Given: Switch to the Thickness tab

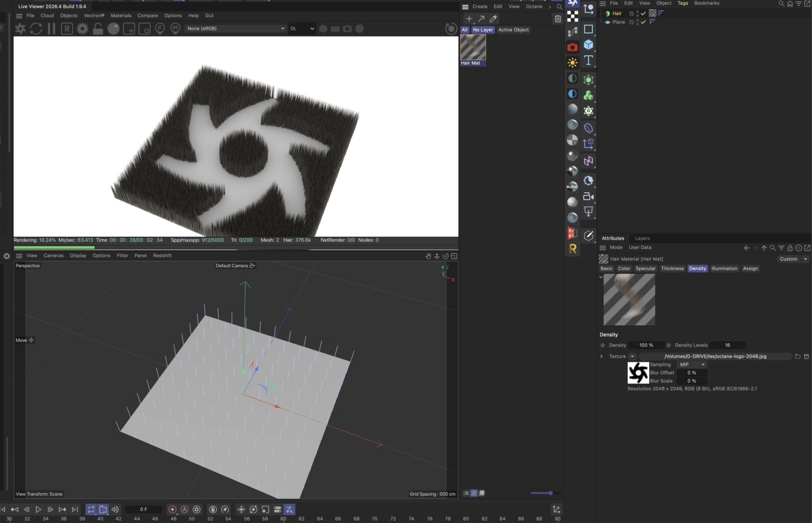Looking at the screenshot, I should coord(672,269).
